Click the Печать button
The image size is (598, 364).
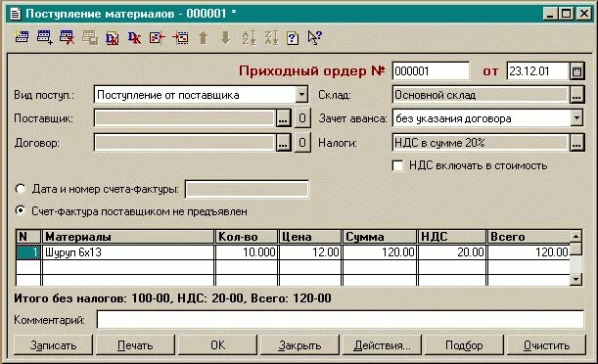pyautogui.click(x=135, y=345)
